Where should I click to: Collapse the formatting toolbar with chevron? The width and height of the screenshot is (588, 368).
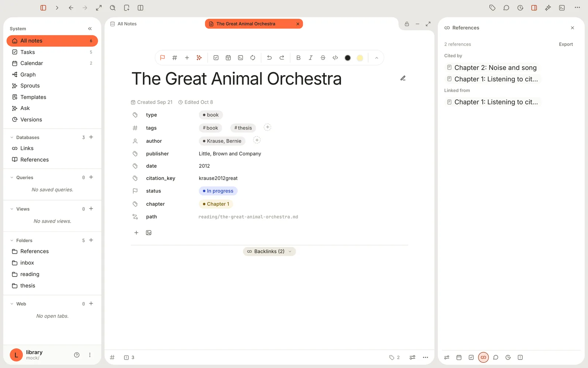point(377,58)
